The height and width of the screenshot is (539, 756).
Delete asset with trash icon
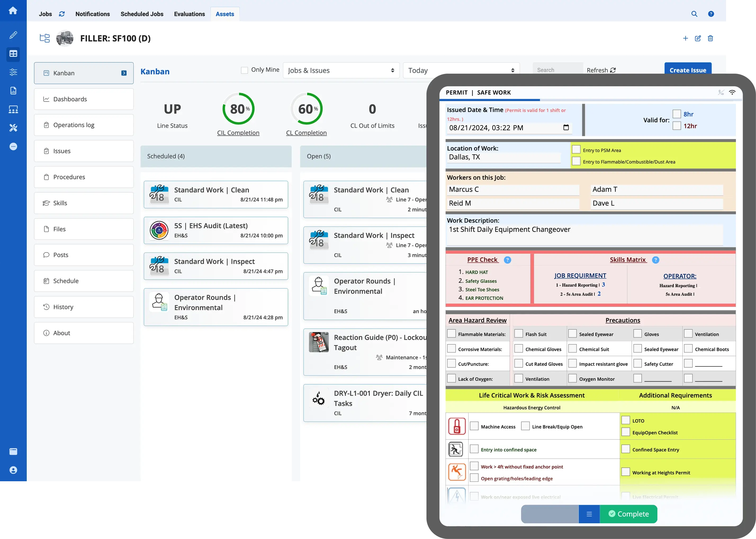coord(710,38)
